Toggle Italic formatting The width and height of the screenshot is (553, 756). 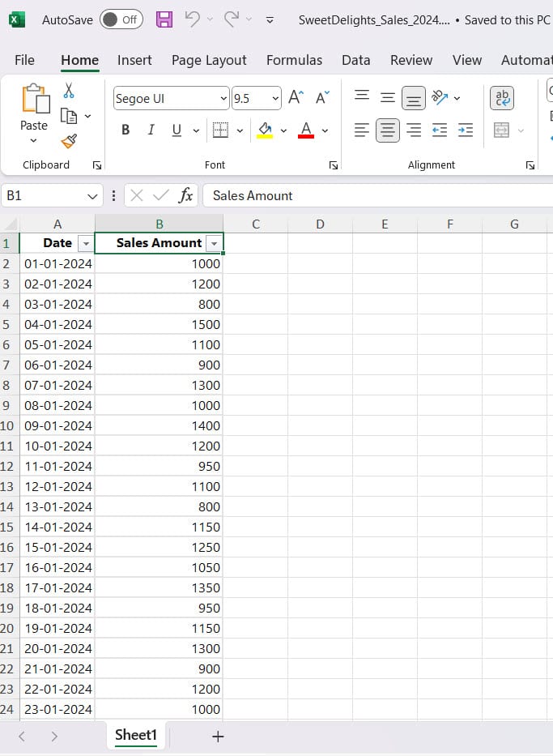(151, 130)
